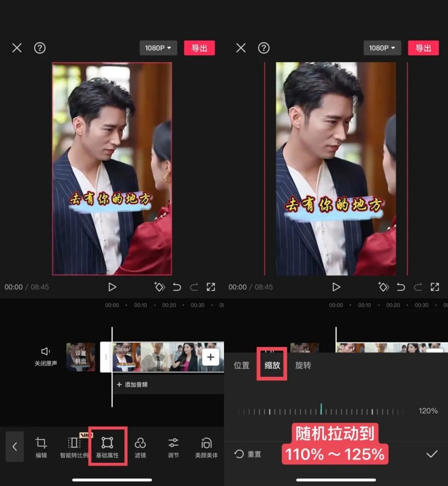
Task: Switch to the 缩放 scale tab
Action: click(272, 366)
